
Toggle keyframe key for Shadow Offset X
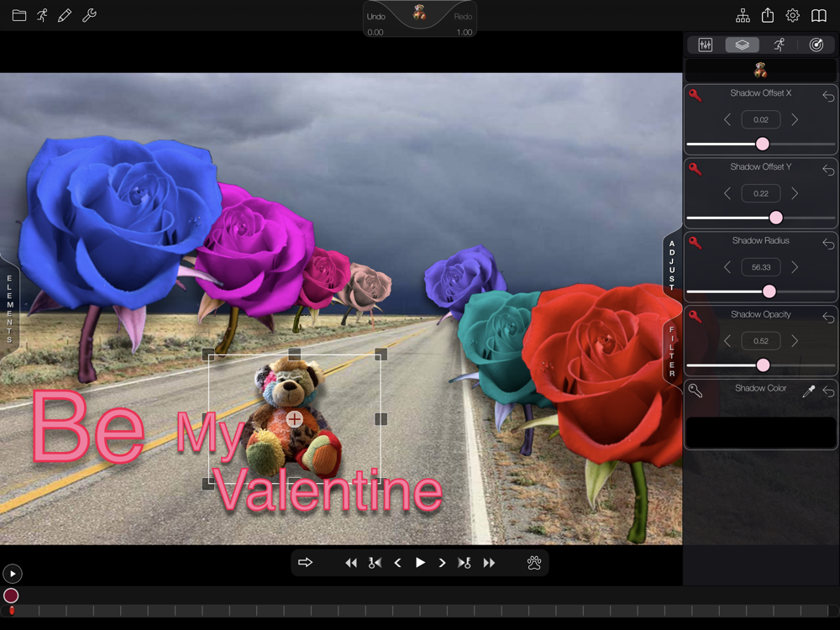[x=696, y=95]
